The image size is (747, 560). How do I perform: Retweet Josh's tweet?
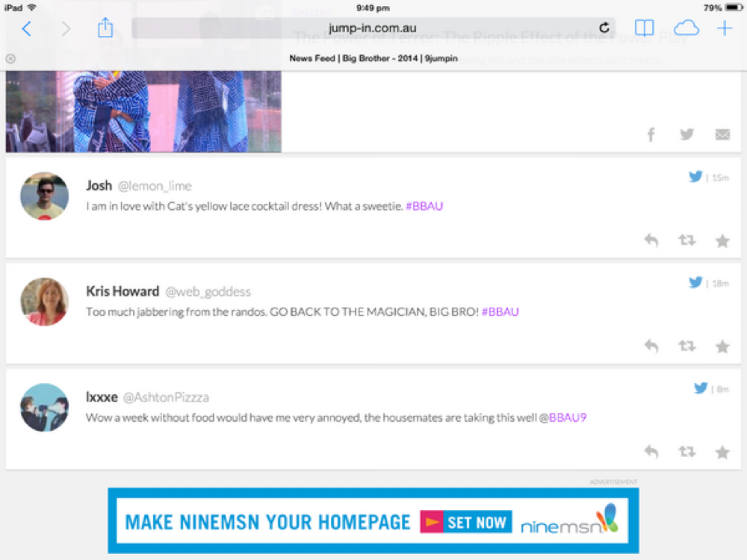point(686,240)
